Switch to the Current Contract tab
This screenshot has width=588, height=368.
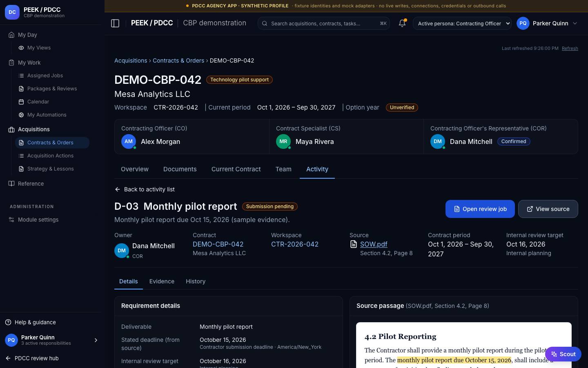(x=236, y=169)
